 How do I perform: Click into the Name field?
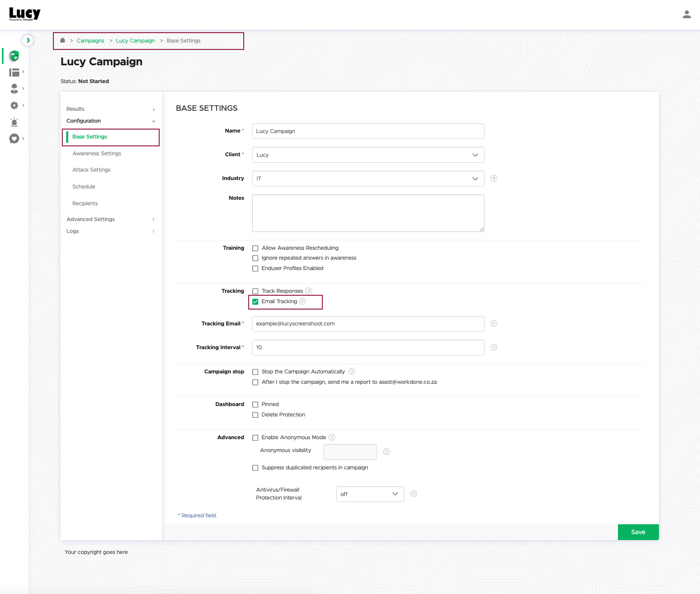tap(368, 131)
